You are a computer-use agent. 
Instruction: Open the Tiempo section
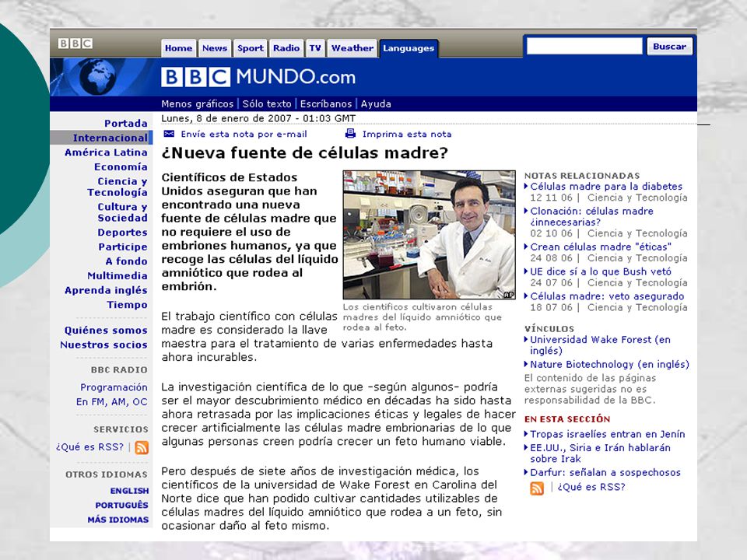127,304
